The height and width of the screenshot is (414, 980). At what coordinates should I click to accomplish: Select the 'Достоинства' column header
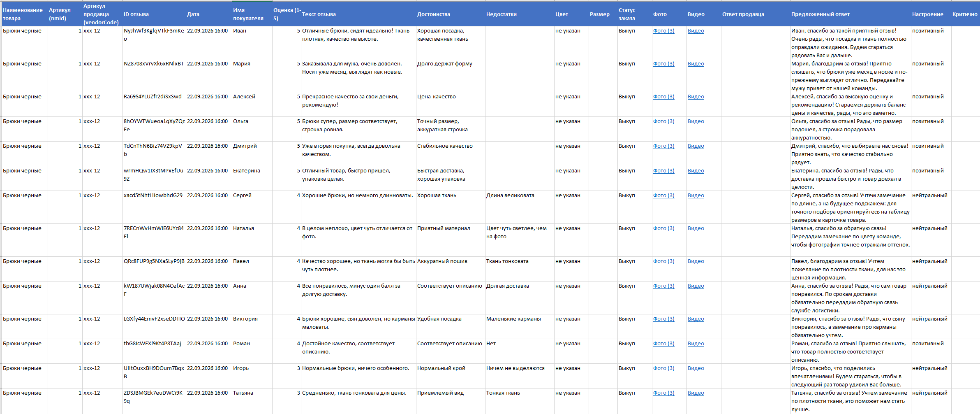(451, 14)
